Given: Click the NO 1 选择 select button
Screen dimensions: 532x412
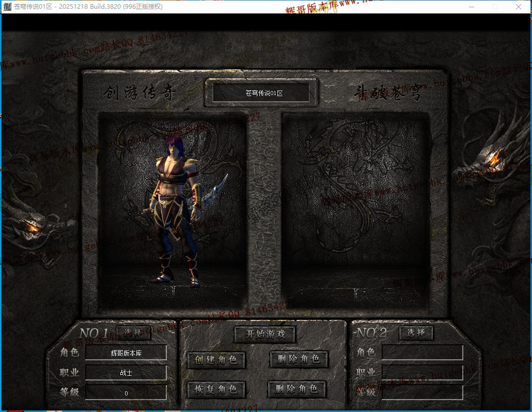Looking at the screenshot, I should [133, 333].
